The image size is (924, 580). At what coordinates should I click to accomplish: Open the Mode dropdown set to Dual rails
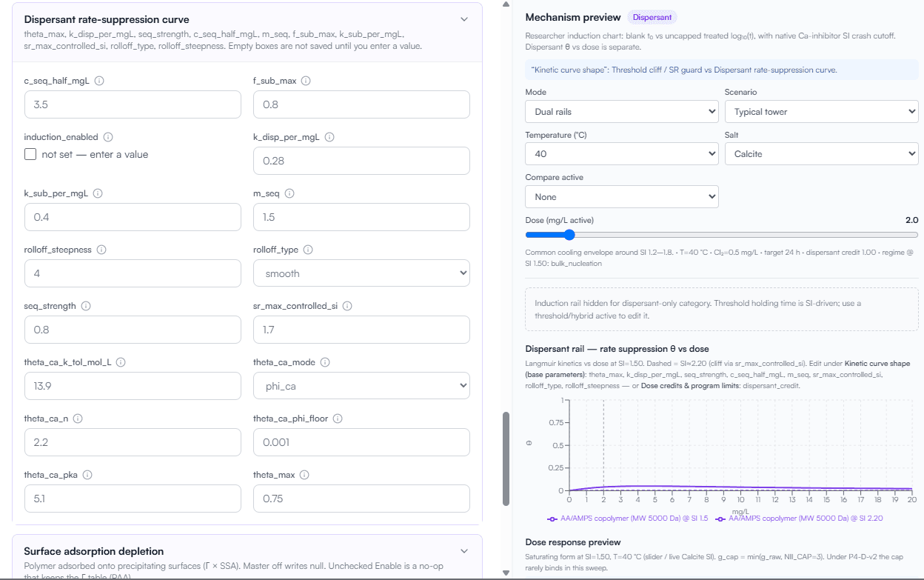(x=621, y=112)
